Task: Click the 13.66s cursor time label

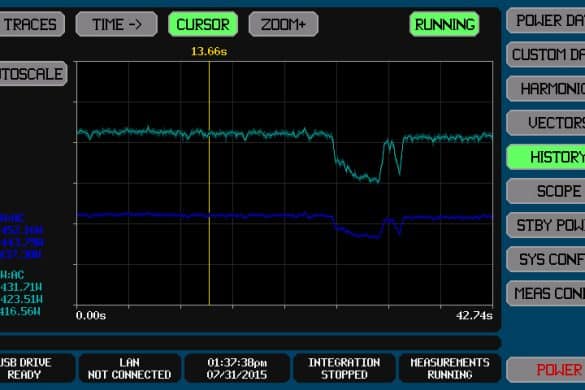Action: pos(209,52)
